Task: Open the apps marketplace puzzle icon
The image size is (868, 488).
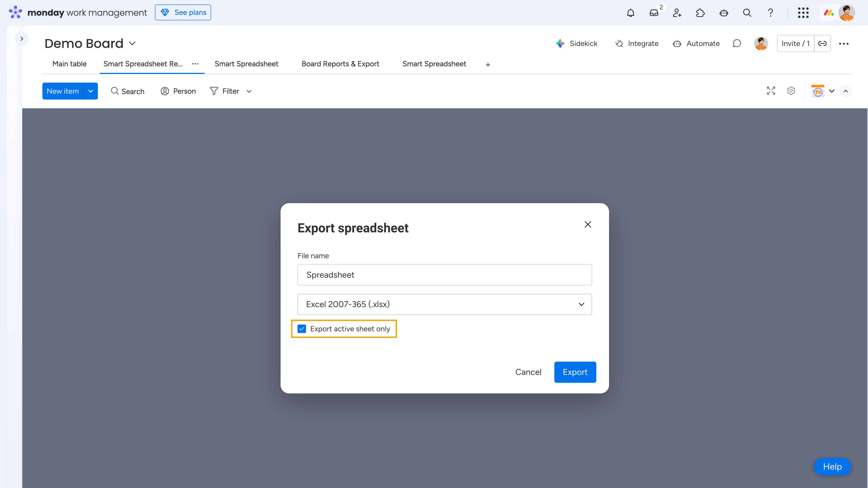Action: (x=700, y=13)
